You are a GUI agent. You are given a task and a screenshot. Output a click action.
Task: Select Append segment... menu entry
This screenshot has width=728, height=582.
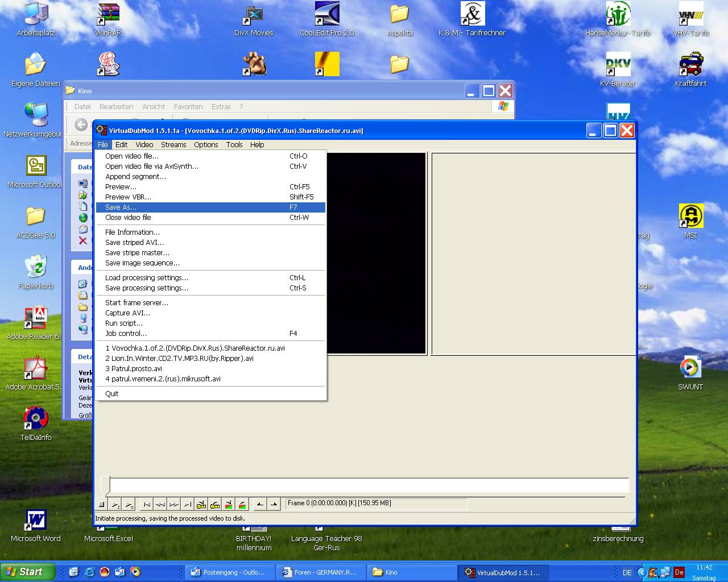pos(210,177)
